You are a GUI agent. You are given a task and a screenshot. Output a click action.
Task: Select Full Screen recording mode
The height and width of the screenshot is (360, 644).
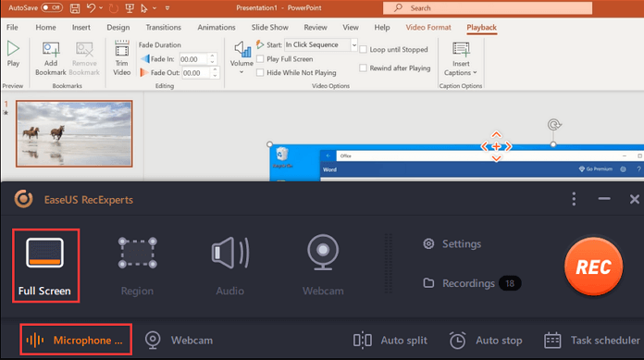point(45,266)
